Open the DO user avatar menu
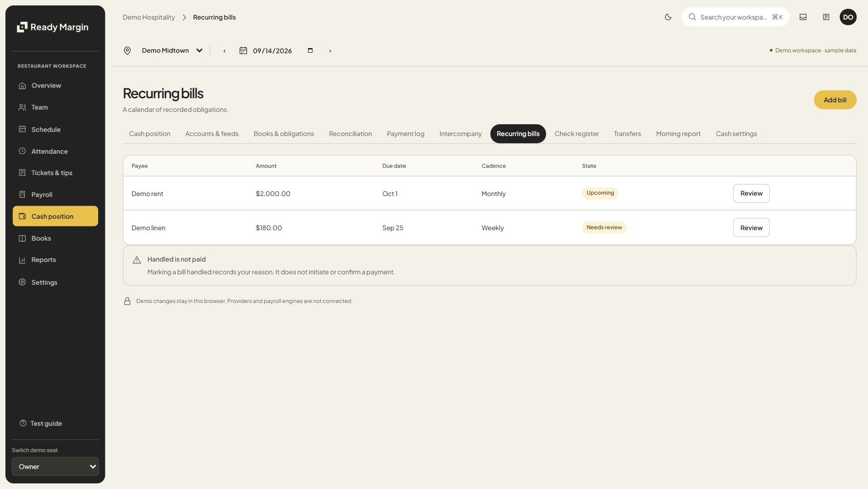 (x=848, y=17)
